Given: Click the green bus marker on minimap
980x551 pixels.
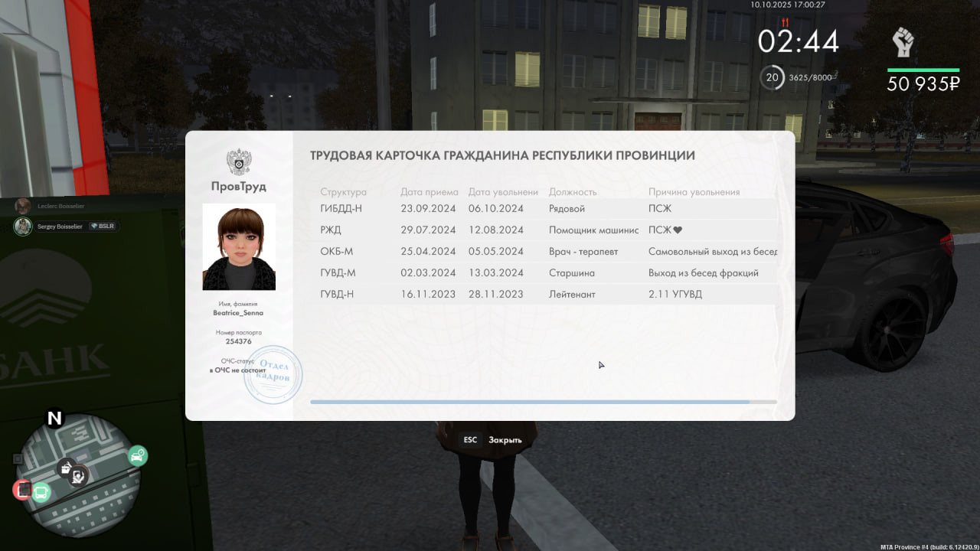Looking at the screenshot, I should [x=42, y=491].
